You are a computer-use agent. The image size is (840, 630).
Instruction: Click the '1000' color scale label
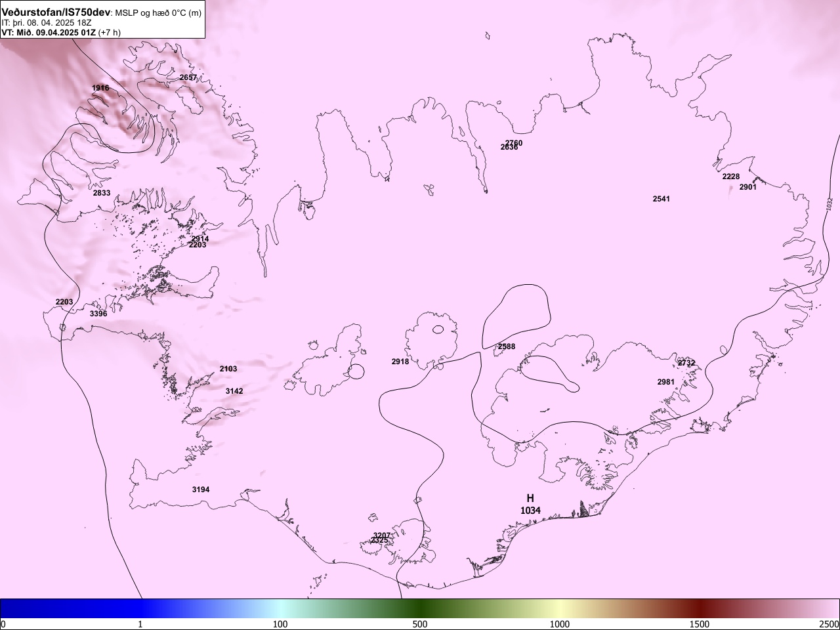[560, 623]
